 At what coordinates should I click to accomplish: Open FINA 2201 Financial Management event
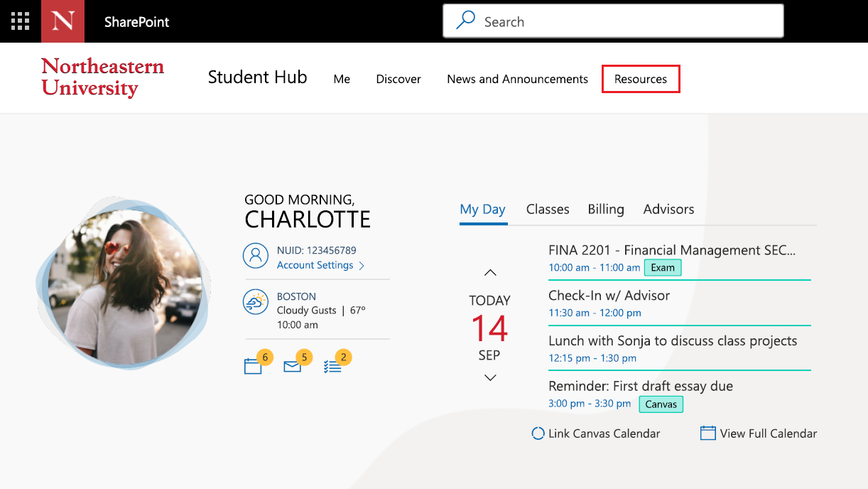coord(672,250)
